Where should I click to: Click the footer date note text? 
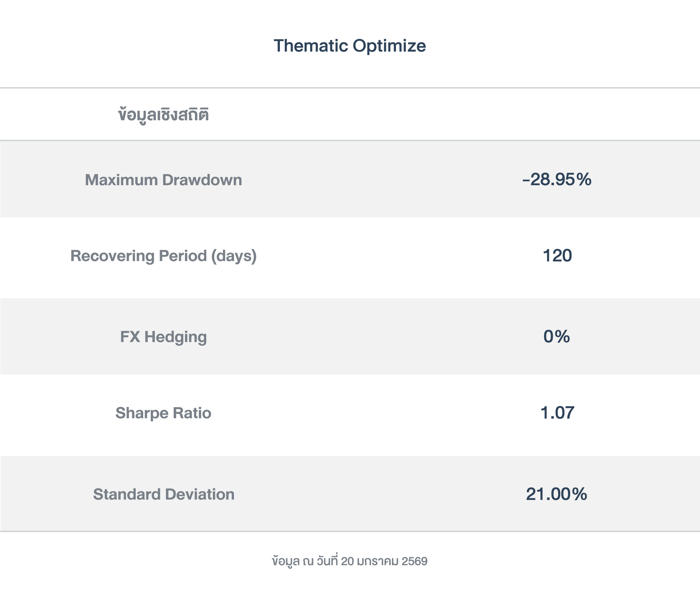(x=350, y=561)
